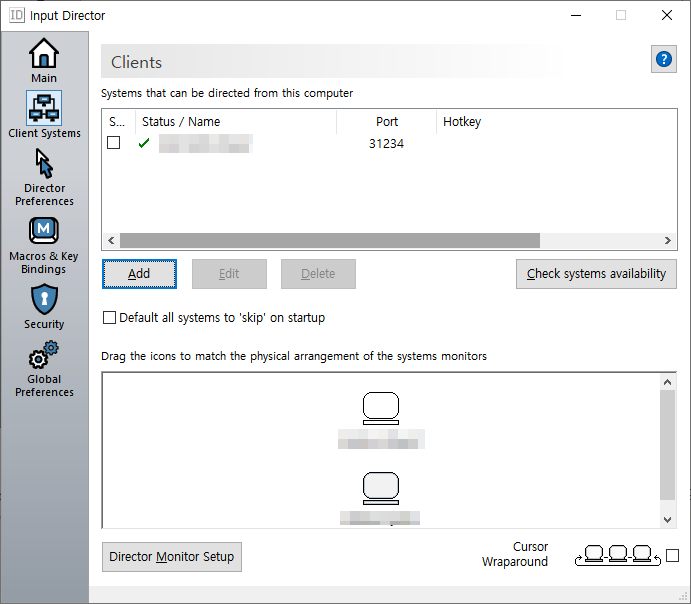Image resolution: width=691 pixels, height=604 pixels.
Task: Open the Main section in the sidebar
Action: click(44, 60)
